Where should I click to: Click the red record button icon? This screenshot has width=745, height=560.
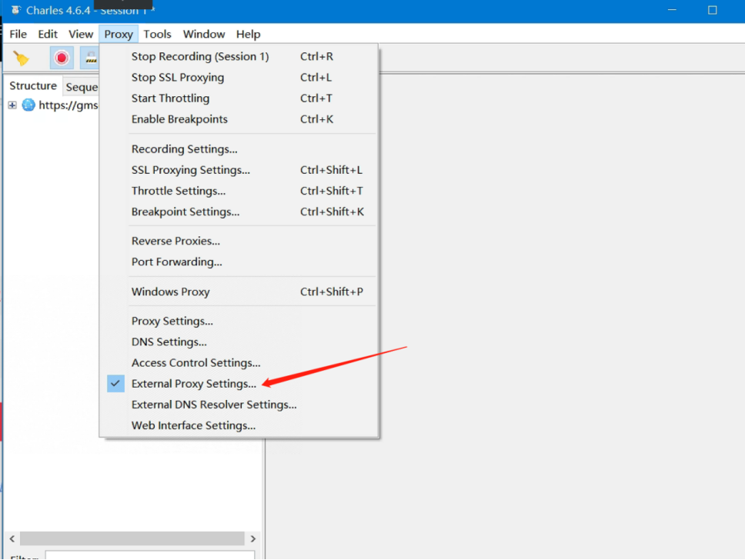coord(62,58)
